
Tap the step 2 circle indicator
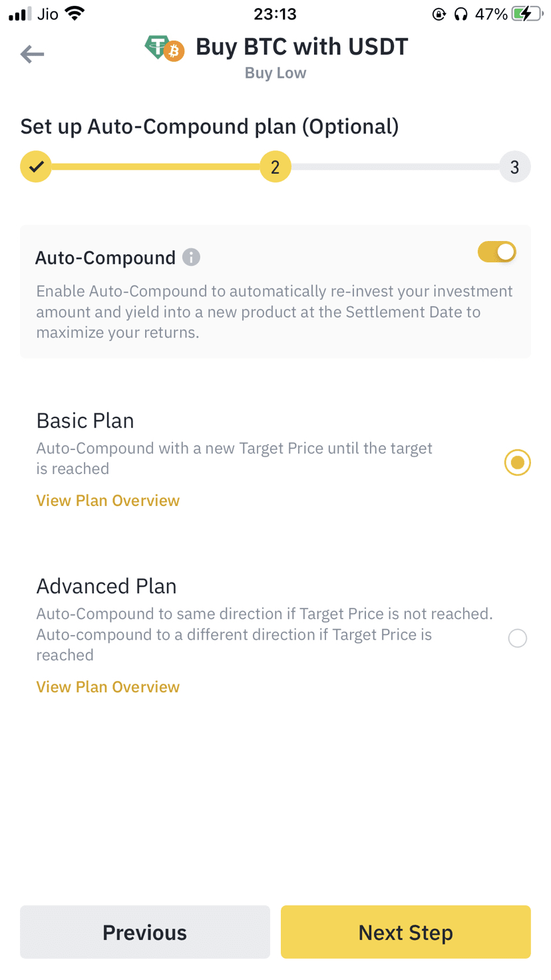click(275, 166)
